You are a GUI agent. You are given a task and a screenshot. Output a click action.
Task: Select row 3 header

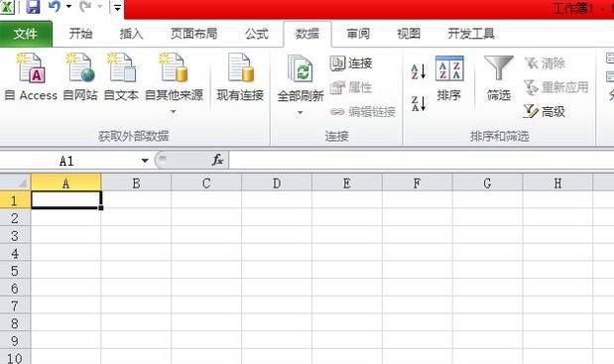(x=15, y=235)
